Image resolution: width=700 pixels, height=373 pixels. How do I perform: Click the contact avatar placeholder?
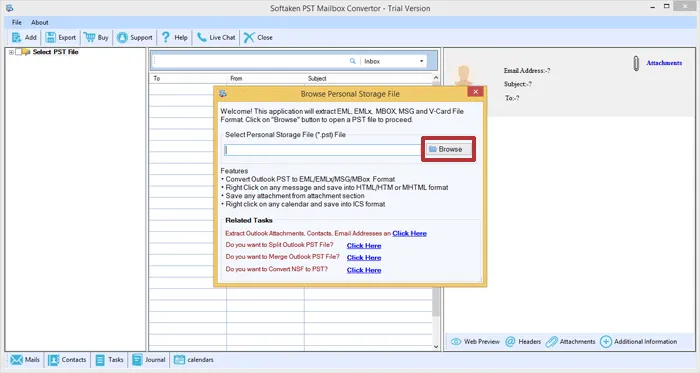(464, 75)
